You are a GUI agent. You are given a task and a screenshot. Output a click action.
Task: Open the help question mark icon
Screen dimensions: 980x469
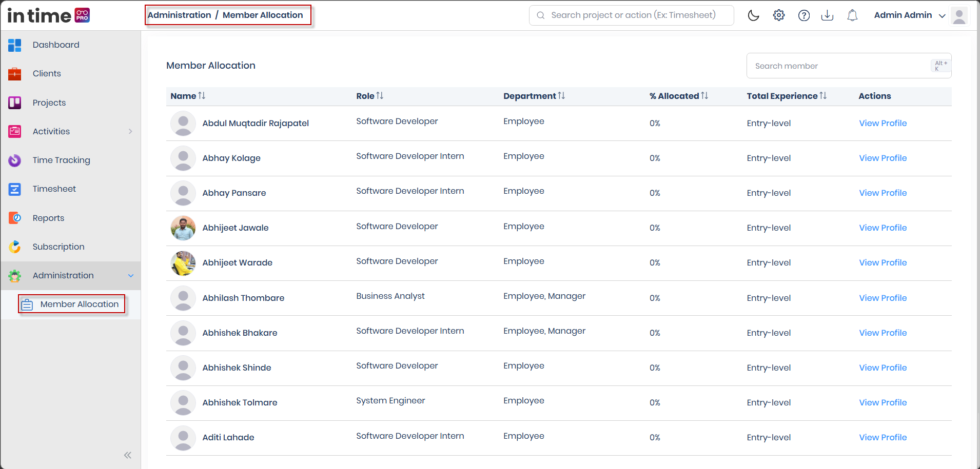pos(804,15)
